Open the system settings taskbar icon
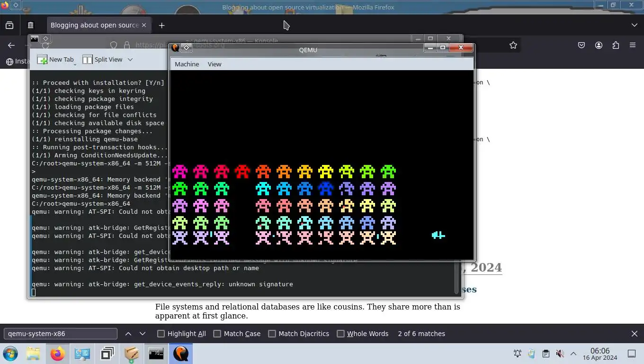The image size is (644, 364). [x=82, y=354]
